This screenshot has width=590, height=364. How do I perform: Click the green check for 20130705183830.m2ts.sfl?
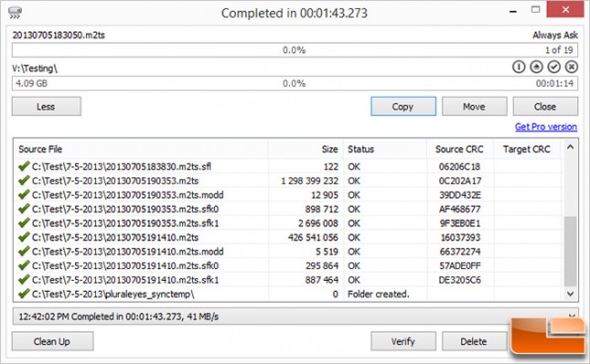point(24,166)
